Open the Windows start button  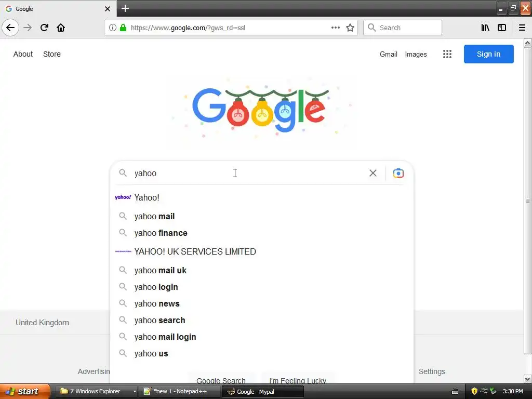tap(25, 391)
